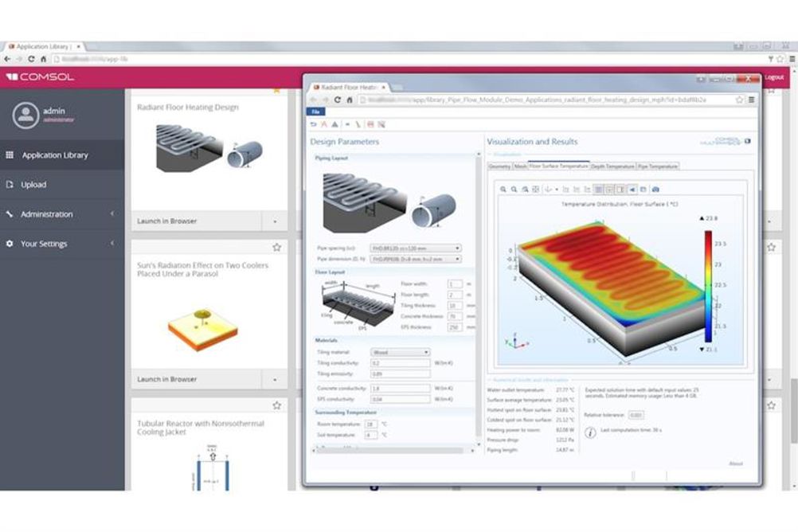This screenshot has width=798, height=532.
Task: Click the Floor length input field
Action: coord(455,295)
